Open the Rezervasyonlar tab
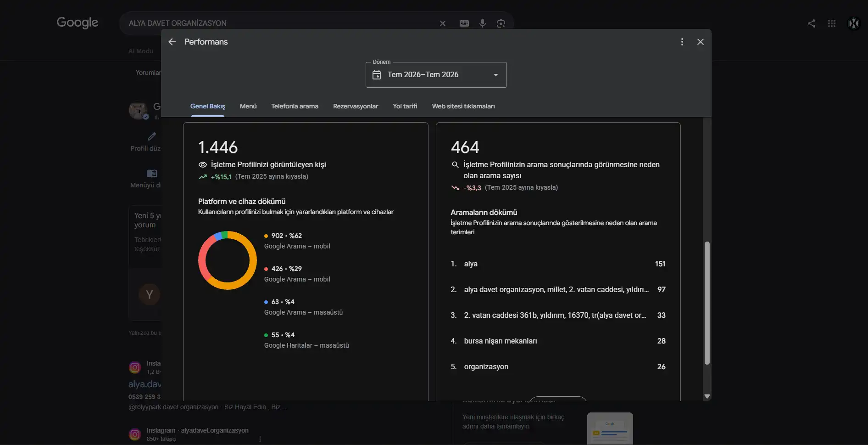 pos(356,107)
